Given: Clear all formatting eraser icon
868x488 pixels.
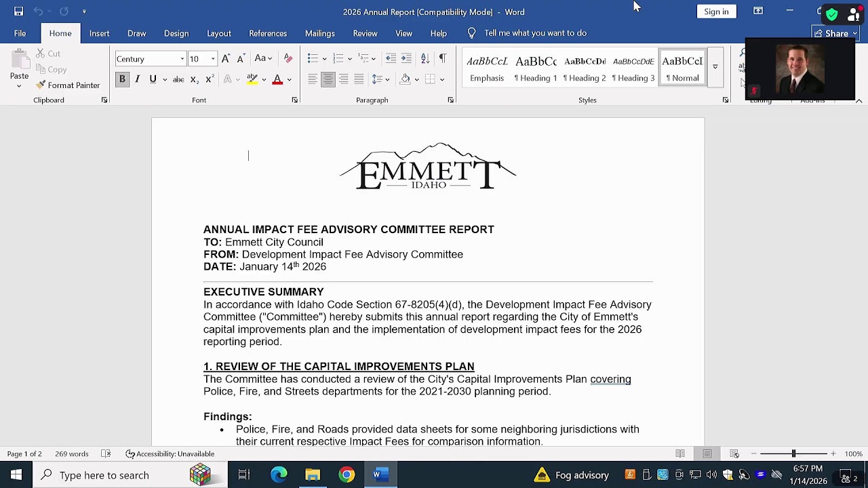Looking at the screenshot, I should pos(288,59).
